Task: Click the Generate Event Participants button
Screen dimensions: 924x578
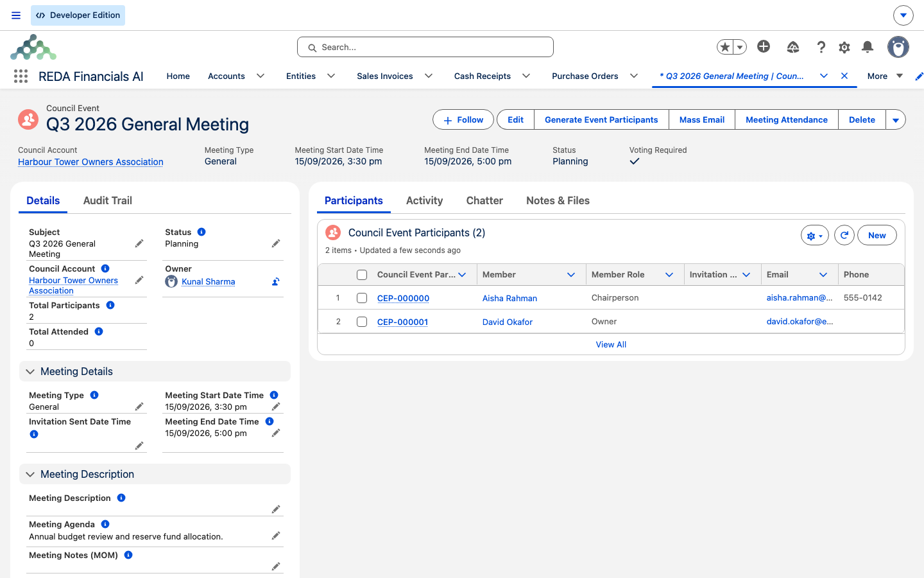Action: tap(601, 120)
